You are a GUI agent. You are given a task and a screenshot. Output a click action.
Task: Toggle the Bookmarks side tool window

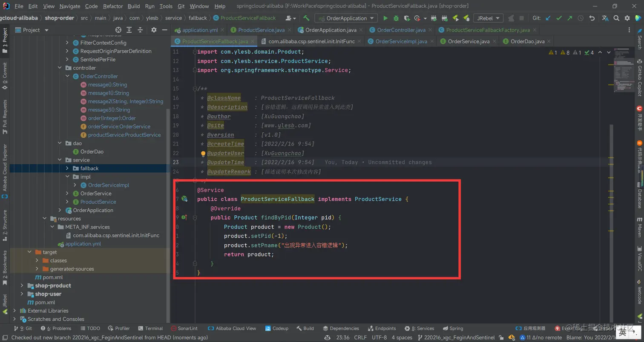(x=5, y=268)
